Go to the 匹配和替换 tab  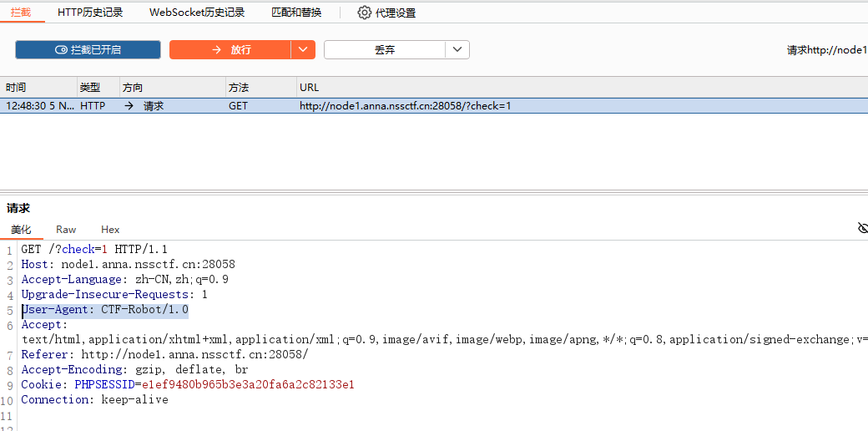coord(296,13)
